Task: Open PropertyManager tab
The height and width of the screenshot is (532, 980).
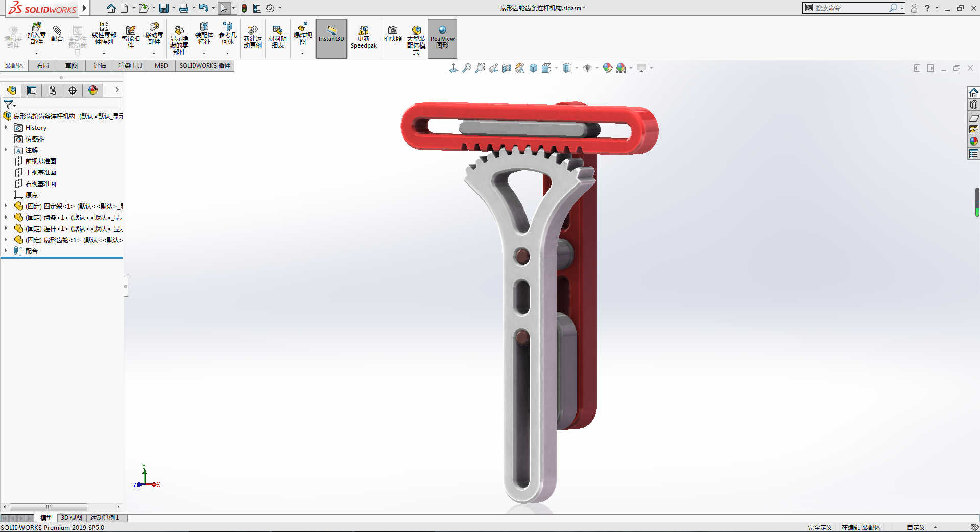Action: pos(32,90)
